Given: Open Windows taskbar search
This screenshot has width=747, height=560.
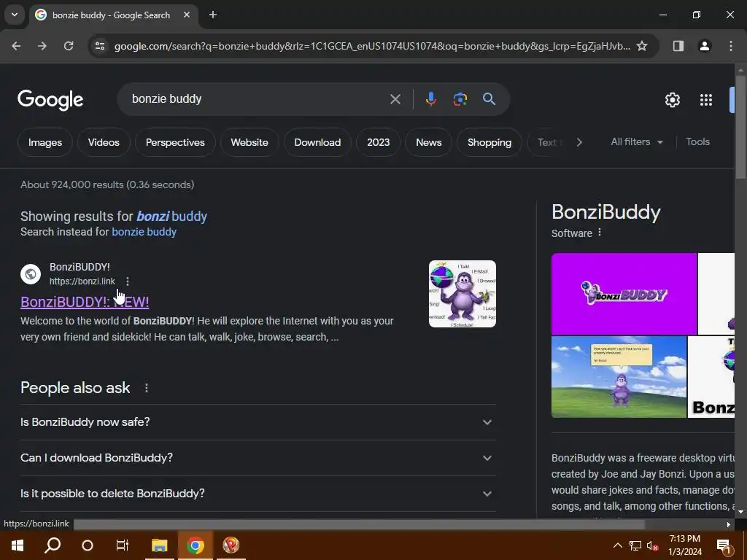Looking at the screenshot, I should click(x=53, y=545).
